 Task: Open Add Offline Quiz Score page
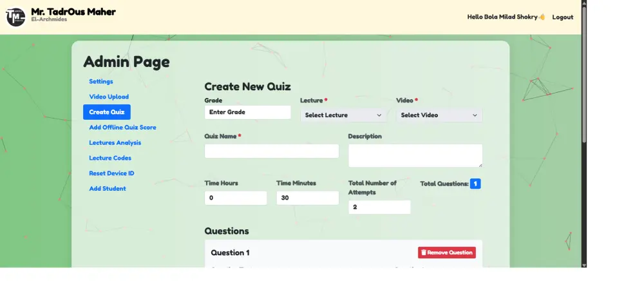point(122,128)
